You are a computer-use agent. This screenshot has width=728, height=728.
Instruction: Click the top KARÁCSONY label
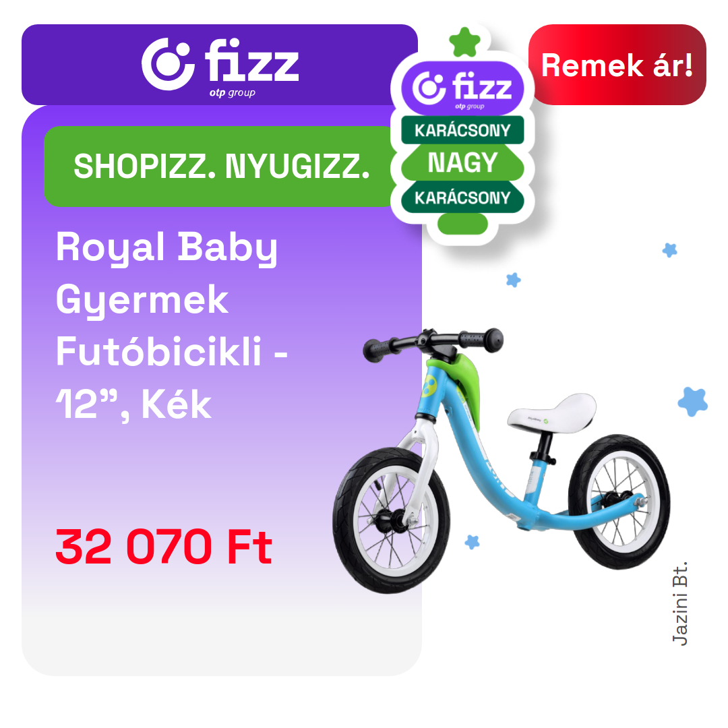click(x=462, y=130)
